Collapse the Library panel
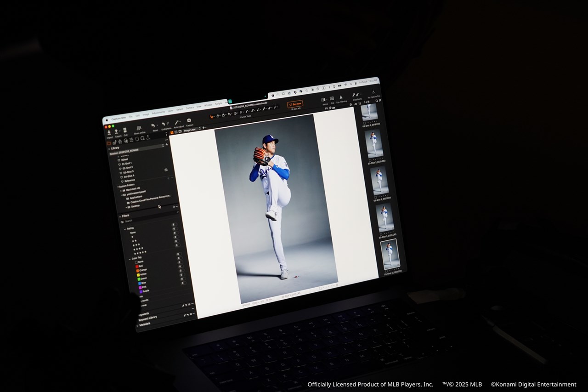This screenshot has height=392, width=588. click(x=109, y=148)
